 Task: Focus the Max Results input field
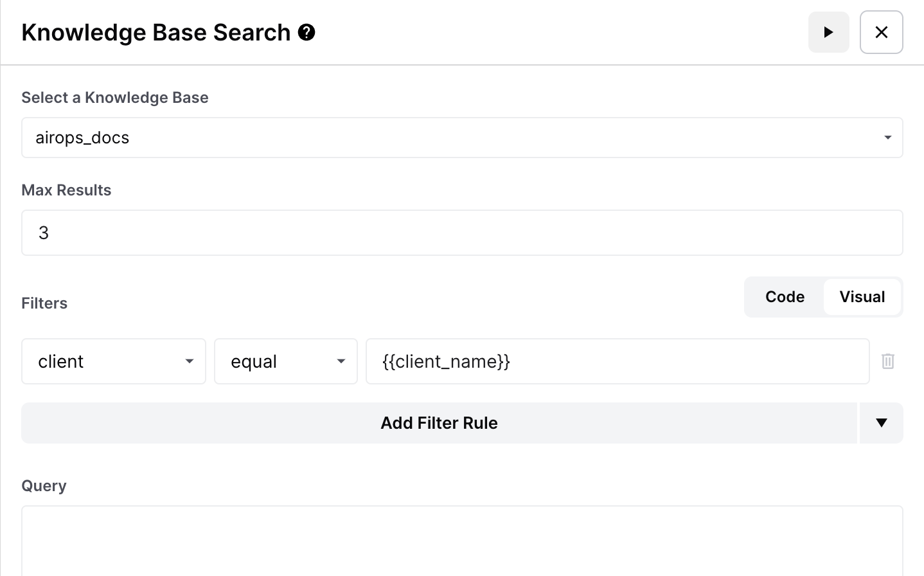pyautogui.click(x=461, y=233)
